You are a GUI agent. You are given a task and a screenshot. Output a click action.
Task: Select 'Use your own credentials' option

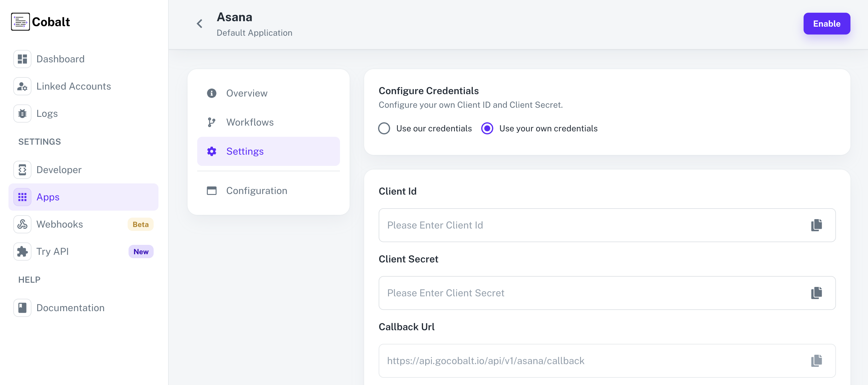[x=487, y=128]
